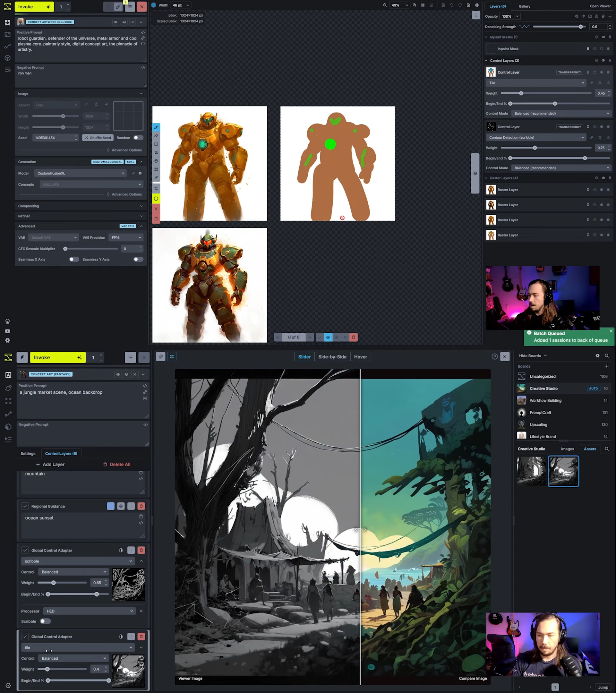Image resolution: width=616 pixels, height=693 pixels.
Task: Discard staged image with red trash button
Action: tap(354, 337)
